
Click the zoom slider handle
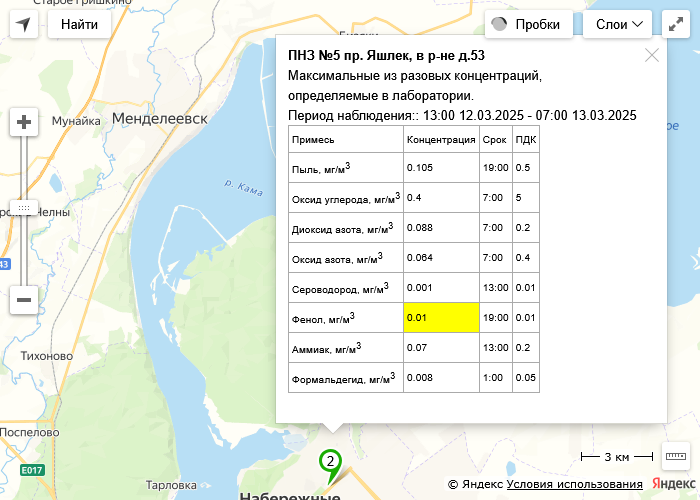click(24, 209)
